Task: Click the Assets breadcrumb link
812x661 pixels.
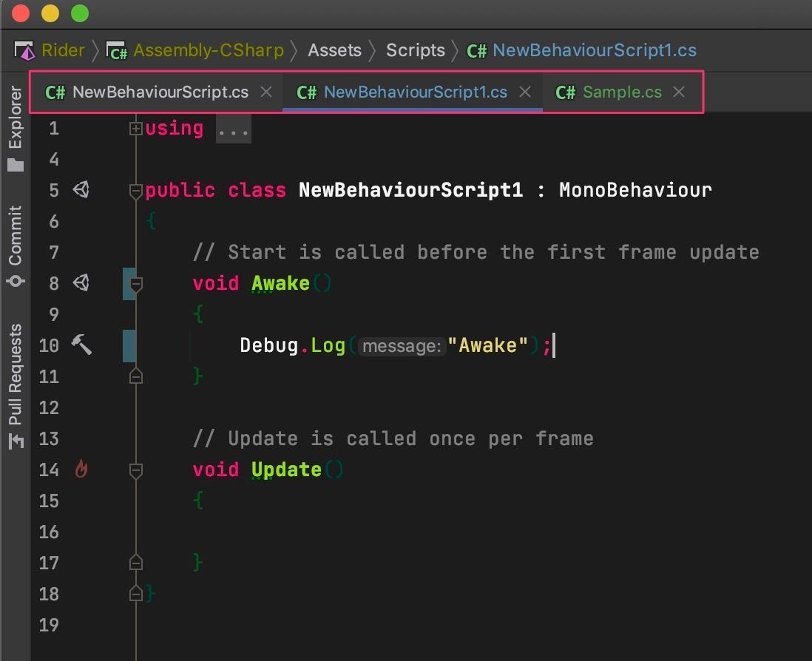Action: (x=334, y=50)
